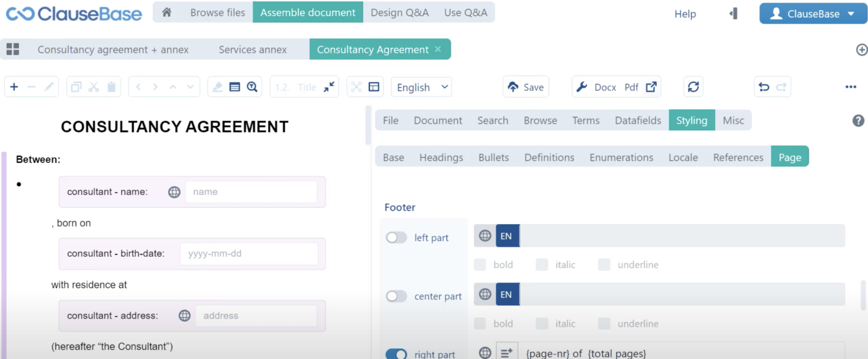
Task: Click the plus icon in the toolbar
Action: (14, 87)
